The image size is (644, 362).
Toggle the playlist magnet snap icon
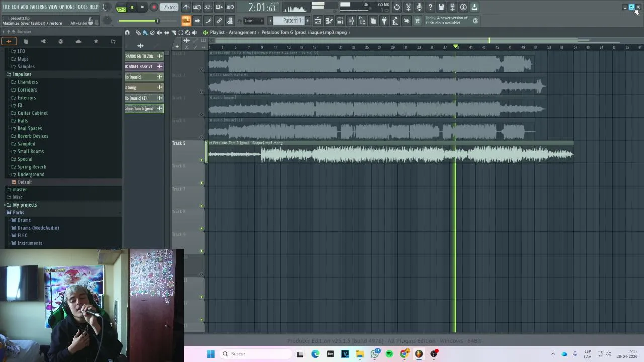pos(127,33)
